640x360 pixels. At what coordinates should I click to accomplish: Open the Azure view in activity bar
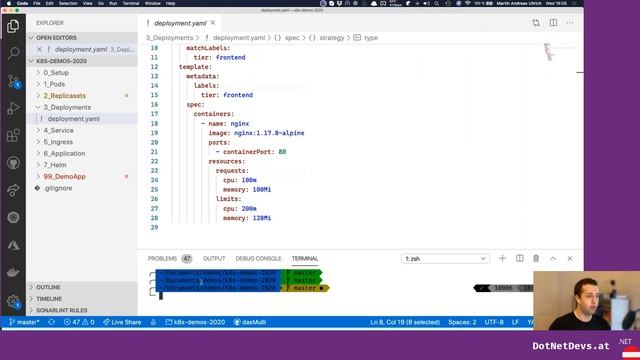13,245
